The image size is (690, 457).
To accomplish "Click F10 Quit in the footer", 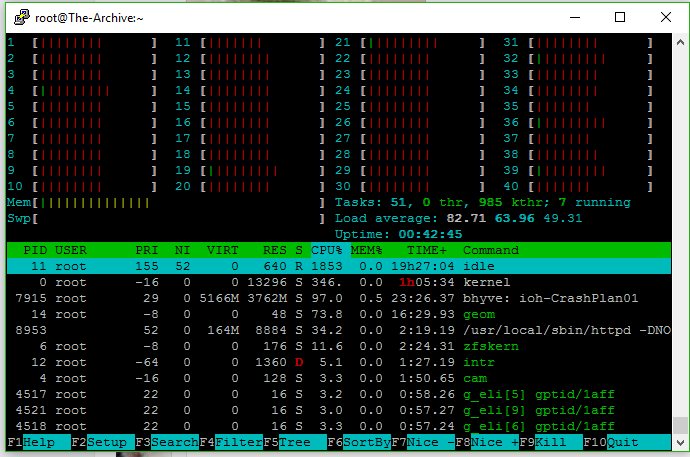I will [x=627, y=442].
